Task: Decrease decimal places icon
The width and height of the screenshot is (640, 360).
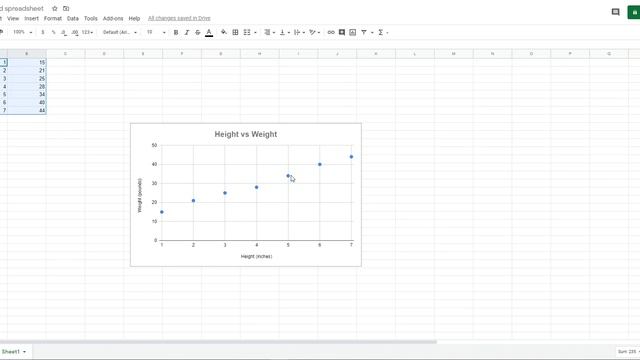Action: [x=64, y=32]
